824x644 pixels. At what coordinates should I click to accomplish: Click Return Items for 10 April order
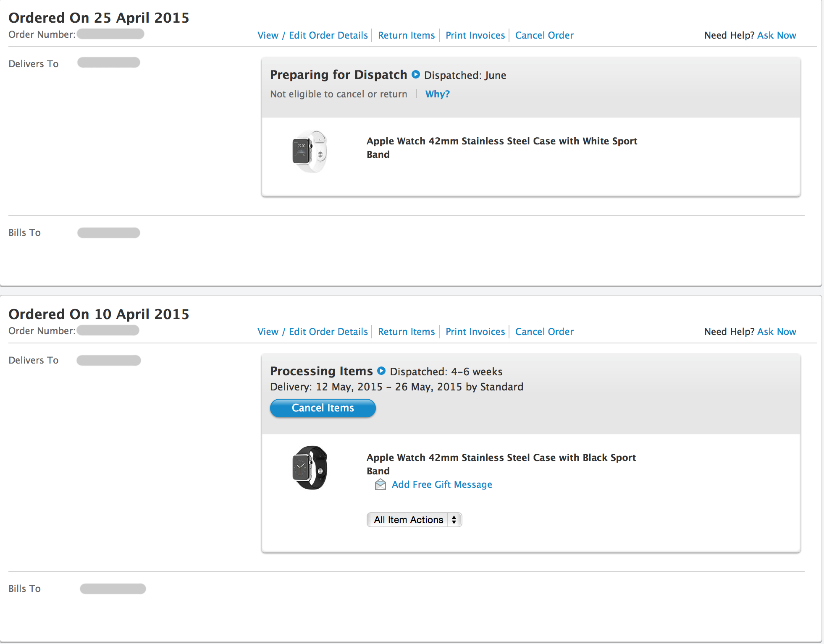click(x=406, y=332)
